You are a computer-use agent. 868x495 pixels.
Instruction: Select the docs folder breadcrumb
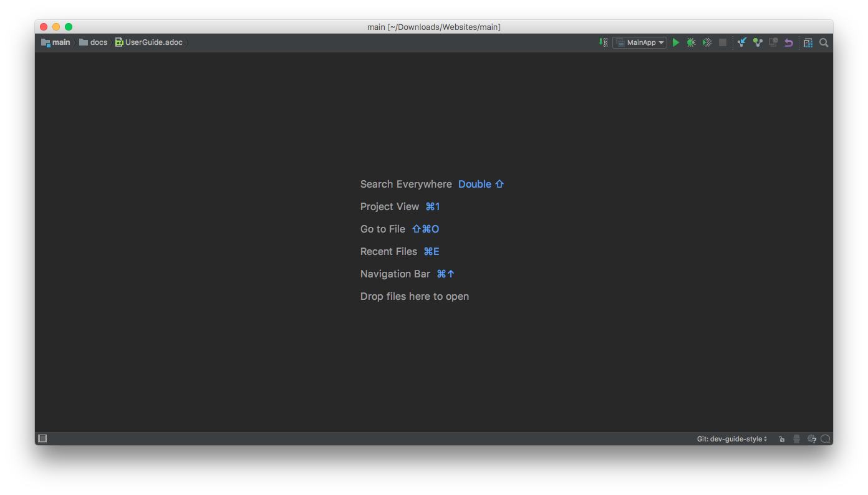click(94, 42)
